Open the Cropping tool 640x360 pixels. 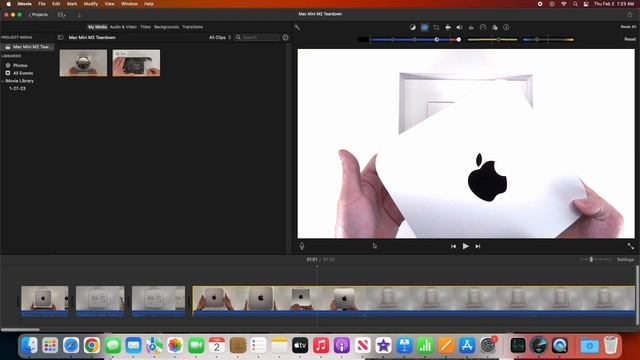[x=436, y=27]
